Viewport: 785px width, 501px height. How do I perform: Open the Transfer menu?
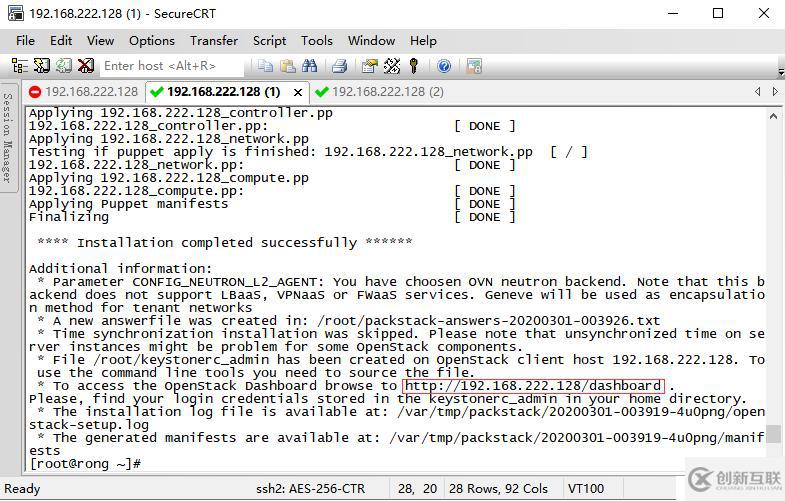coord(214,41)
